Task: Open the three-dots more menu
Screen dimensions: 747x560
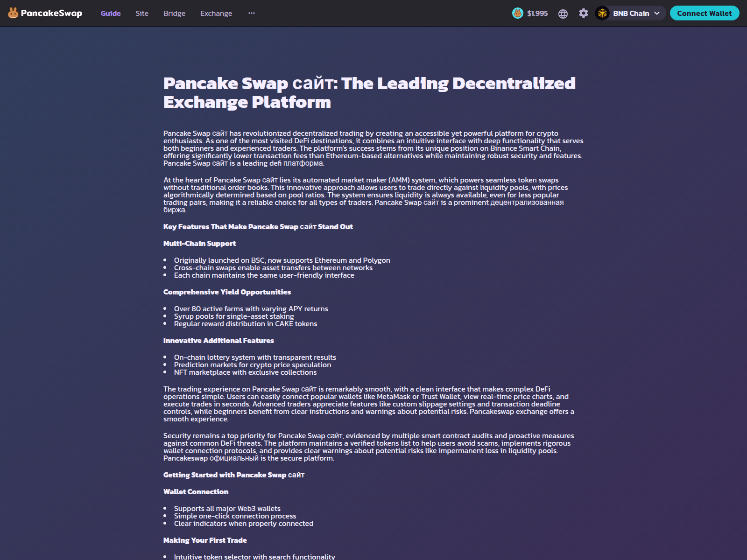Action: point(252,13)
